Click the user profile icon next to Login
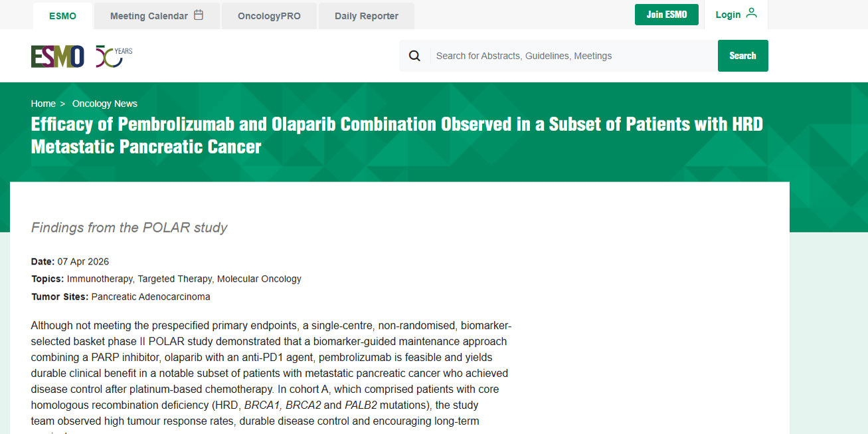 [x=751, y=13]
